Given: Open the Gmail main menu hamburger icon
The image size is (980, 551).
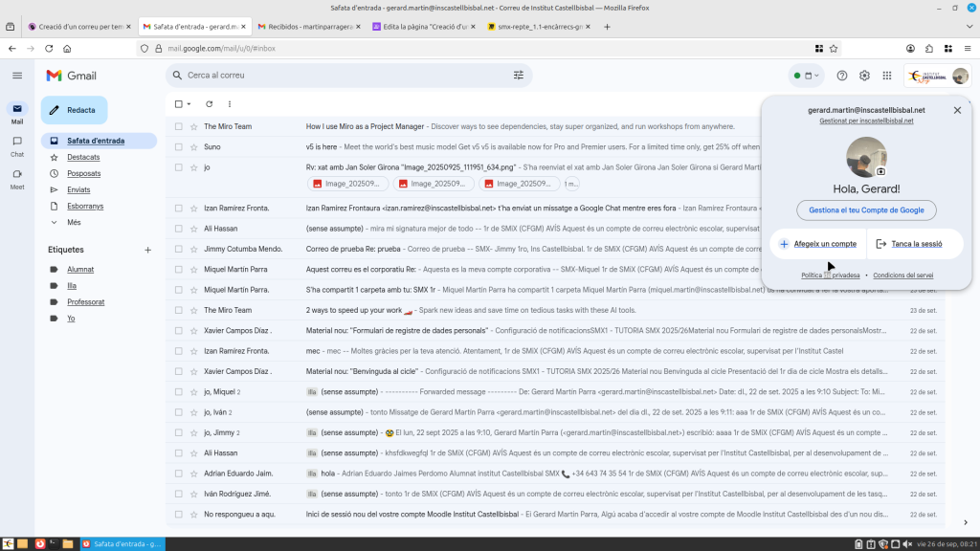Looking at the screenshot, I should (x=17, y=76).
